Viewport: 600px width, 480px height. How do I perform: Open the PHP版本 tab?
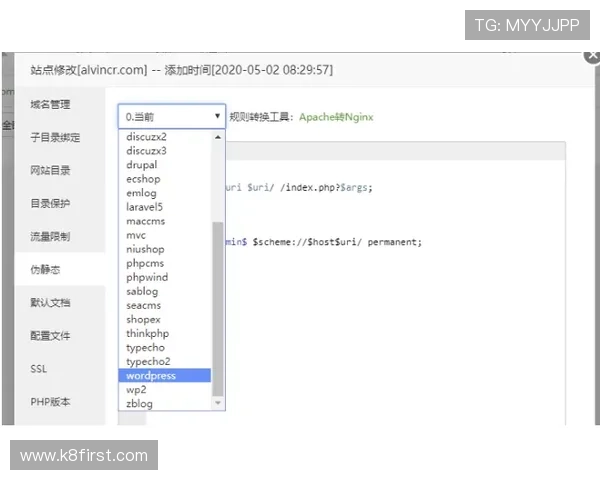coord(49,402)
